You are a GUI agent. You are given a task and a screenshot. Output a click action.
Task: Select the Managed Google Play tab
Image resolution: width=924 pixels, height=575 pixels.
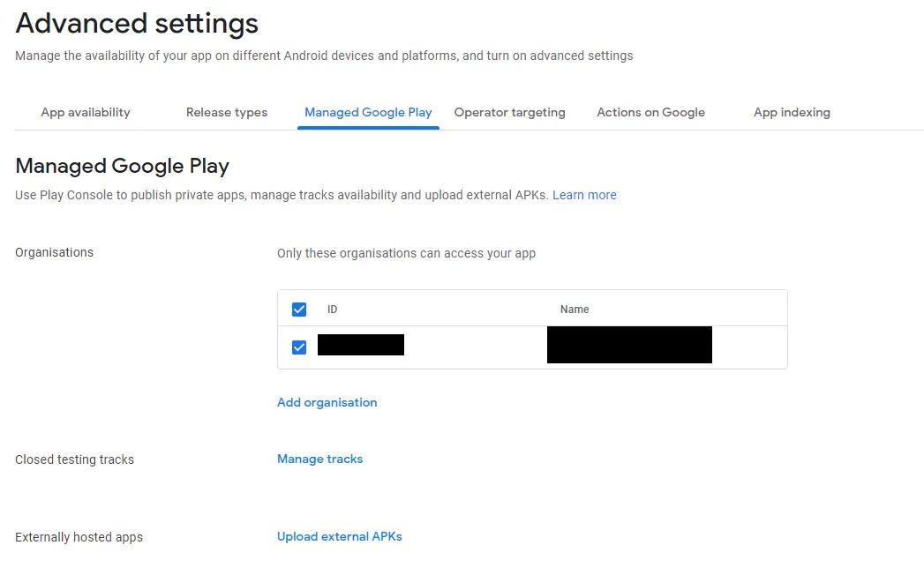pyautogui.click(x=368, y=113)
